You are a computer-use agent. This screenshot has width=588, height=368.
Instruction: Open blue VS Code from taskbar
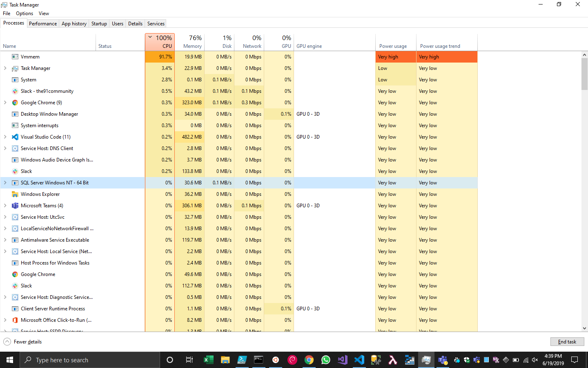[x=359, y=360]
